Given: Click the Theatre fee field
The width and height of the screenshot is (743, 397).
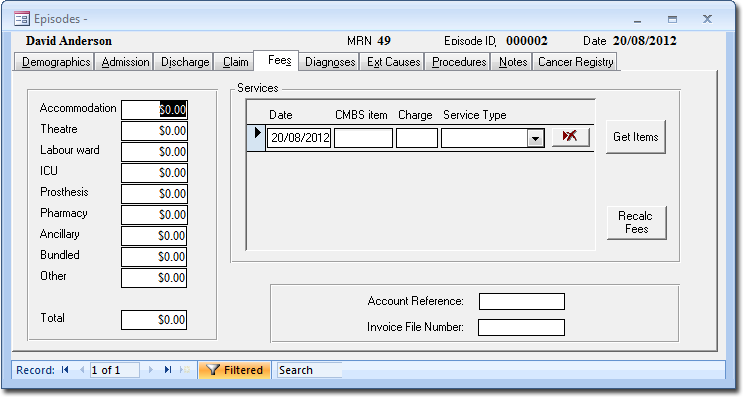Looking at the screenshot, I should (x=154, y=131).
